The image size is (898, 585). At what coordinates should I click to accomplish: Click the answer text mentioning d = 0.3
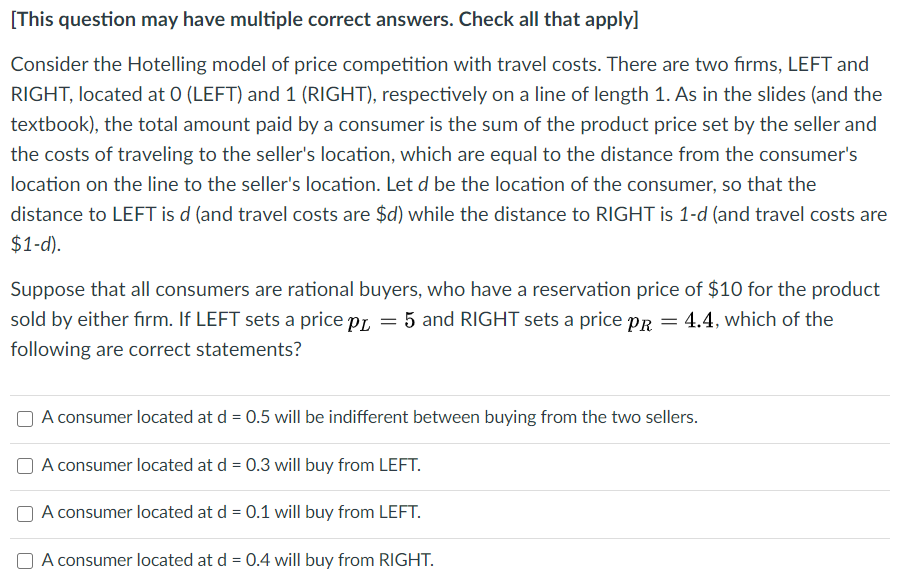[x=230, y=465]
